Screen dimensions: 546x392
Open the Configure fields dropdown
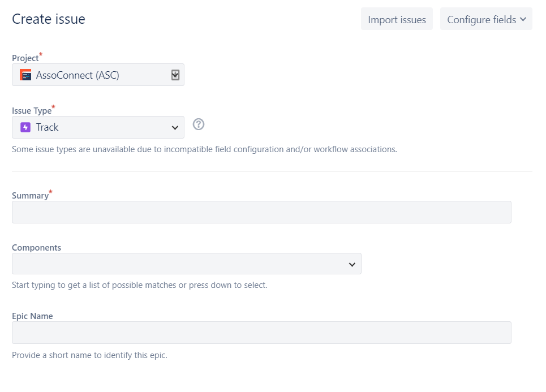486,19
